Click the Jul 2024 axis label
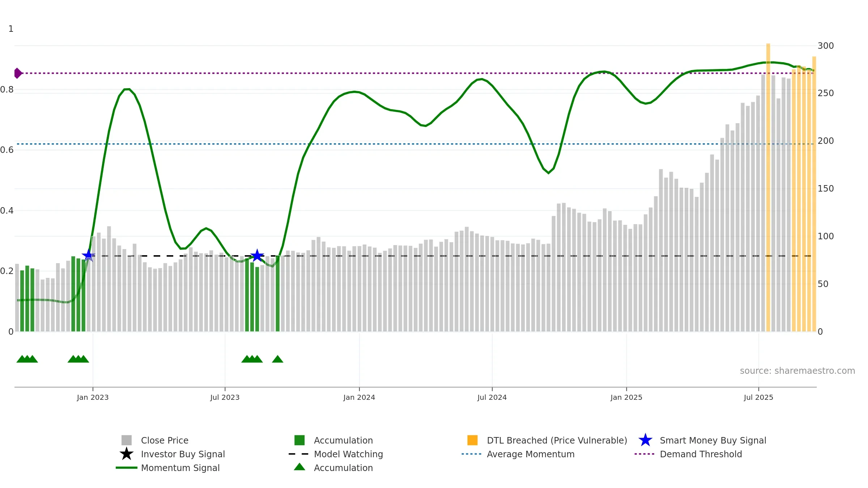This screenshot has height=488, width=868. pyautogui.click(x=492, y=397)
